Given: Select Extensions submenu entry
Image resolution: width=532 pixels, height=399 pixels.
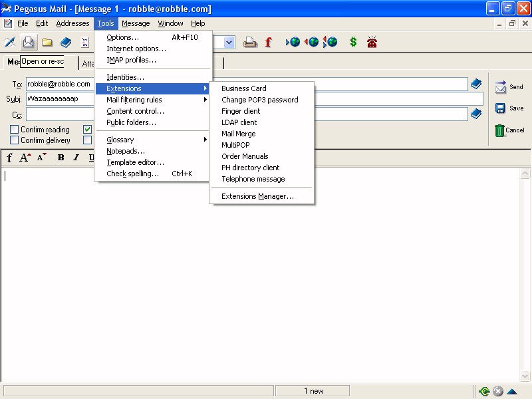Looking at the screenshot, I should [x=152, y=88].
